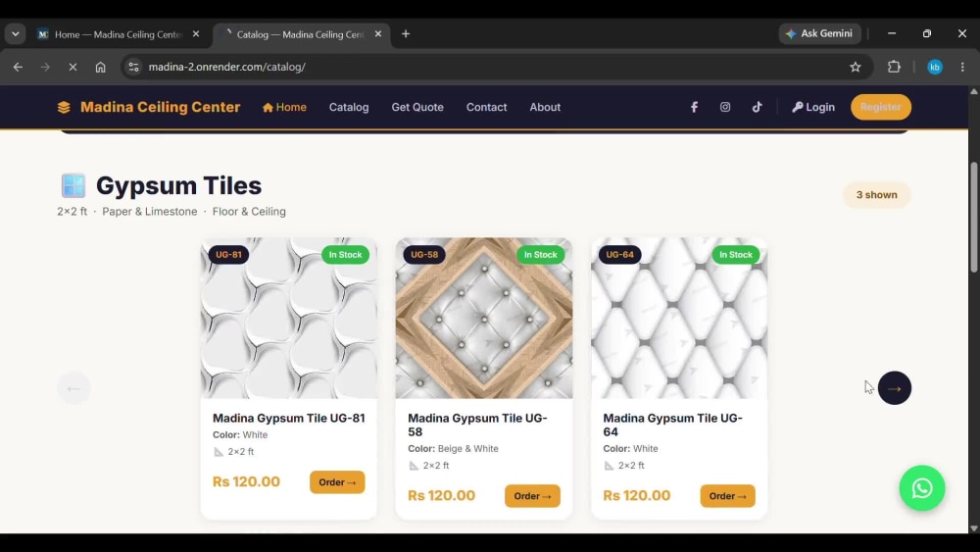Switch to Catalog — Madina Ceiling Center tab
Screen dimensions: 980x552
click(x=299, y=34)
